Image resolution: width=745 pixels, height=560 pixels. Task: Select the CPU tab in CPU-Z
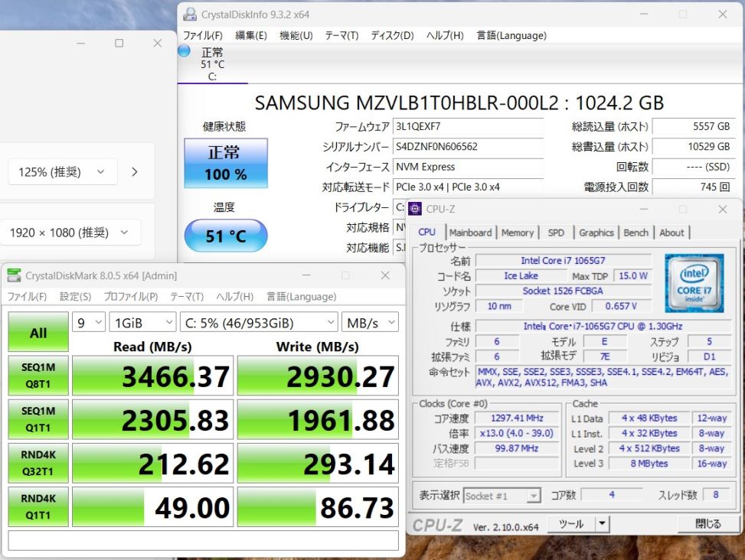[426, 232]
